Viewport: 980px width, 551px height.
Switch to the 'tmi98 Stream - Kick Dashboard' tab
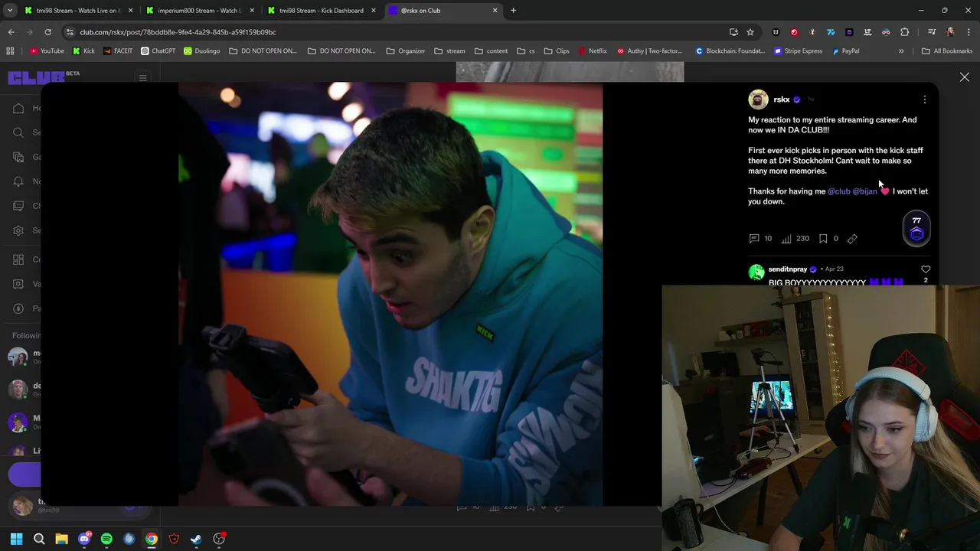point(320,11)
